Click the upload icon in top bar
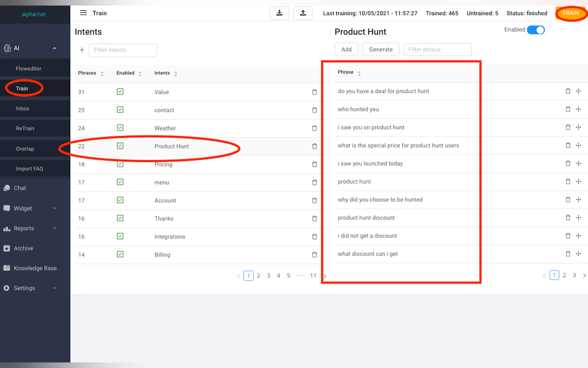The height and width of the screenshot is (368, 588). click(x=303, y=13)
